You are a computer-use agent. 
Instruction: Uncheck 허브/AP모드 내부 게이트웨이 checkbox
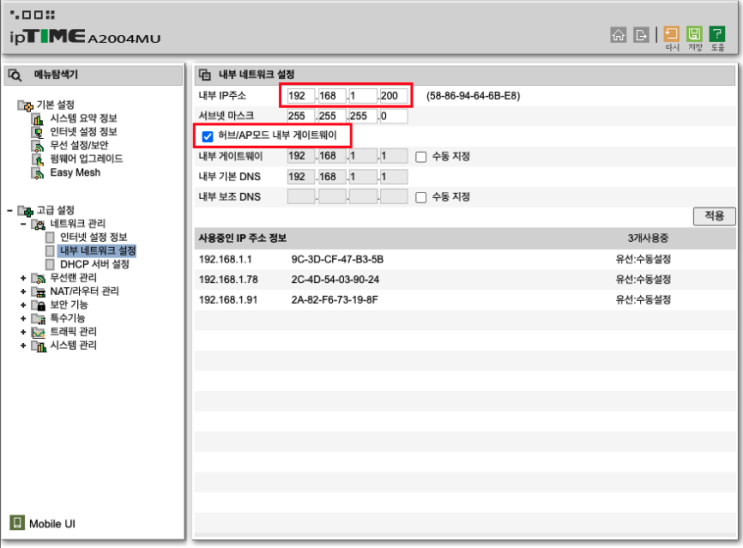208,137
